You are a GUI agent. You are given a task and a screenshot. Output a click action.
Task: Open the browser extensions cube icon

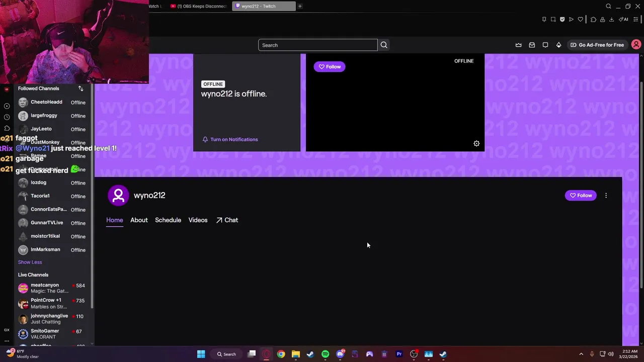point(593,20)
